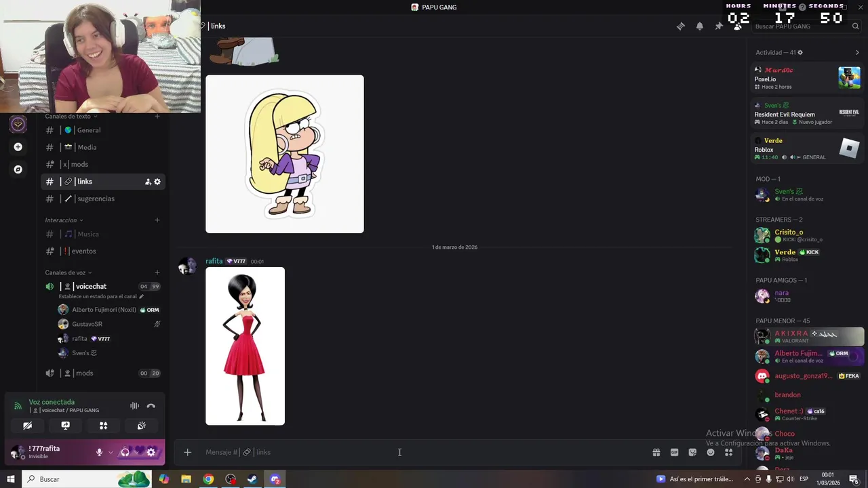Open user settings gear

pos(151,452)
